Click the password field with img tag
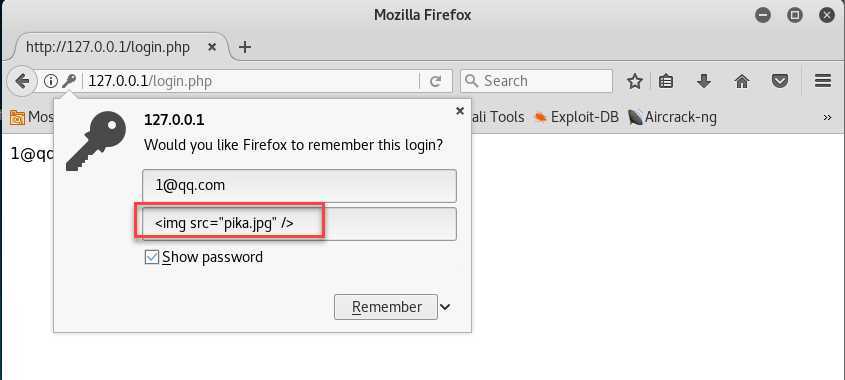The width and height of the screenshot is (845, 380). click(x=300, y=224)
